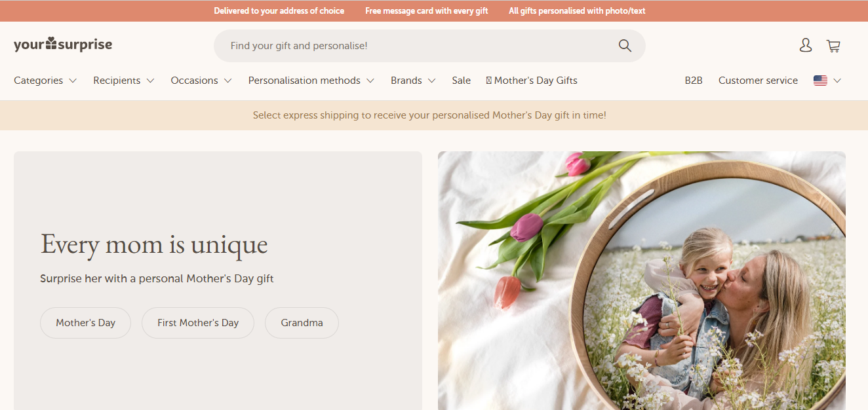
Task: Open the Sale menu item
Action: click(x=462, y=81)
